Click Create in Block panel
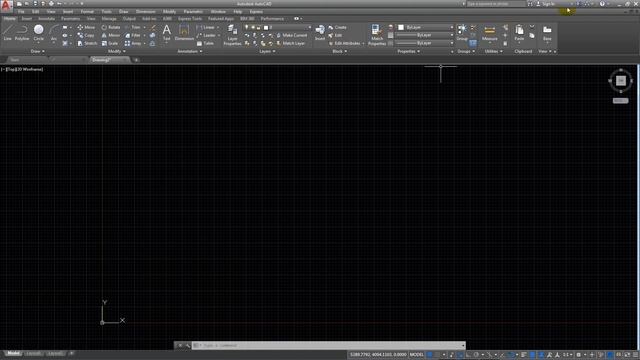Viewport: 640px width, 360px height. click(x=337, y=27)
